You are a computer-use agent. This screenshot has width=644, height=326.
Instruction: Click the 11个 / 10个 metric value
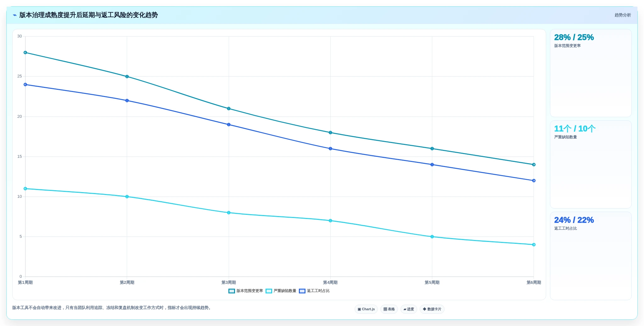pyautogui.click(x=575, y=129)
